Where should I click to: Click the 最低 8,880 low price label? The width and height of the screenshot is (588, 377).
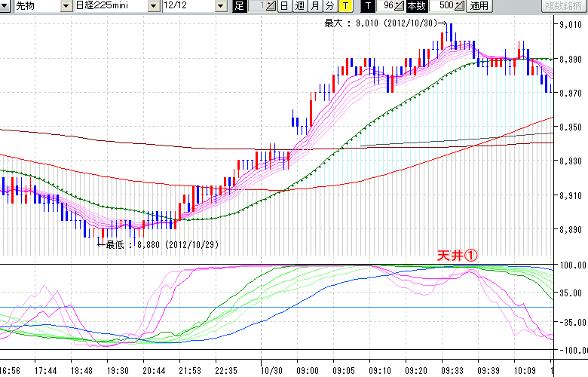[158, 244]
